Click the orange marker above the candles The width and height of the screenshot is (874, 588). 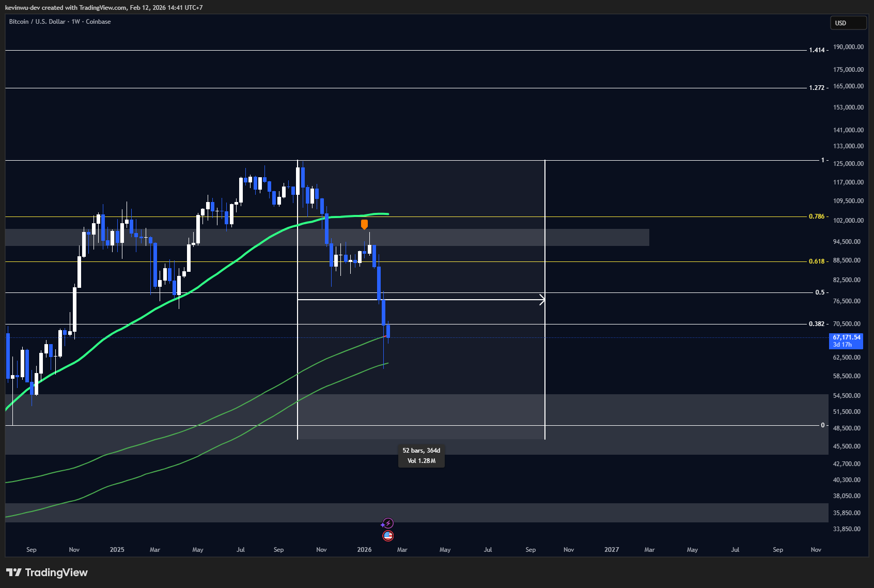point(364,224)
